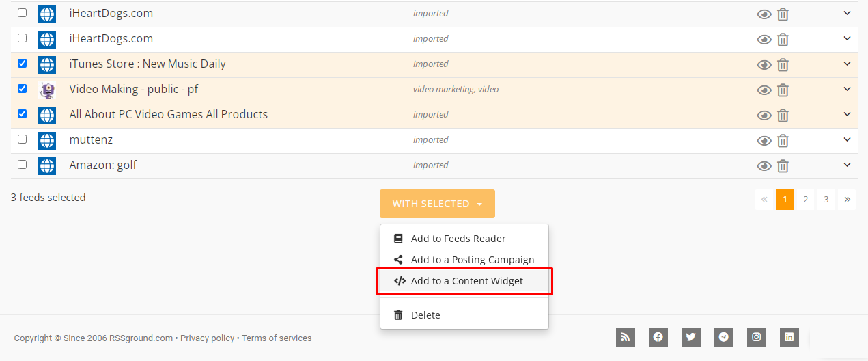Open the muttenz feed title
Image resolution: width=868 pixels, height=361 pixels.
pyautogui.click(x=91, y=139)
